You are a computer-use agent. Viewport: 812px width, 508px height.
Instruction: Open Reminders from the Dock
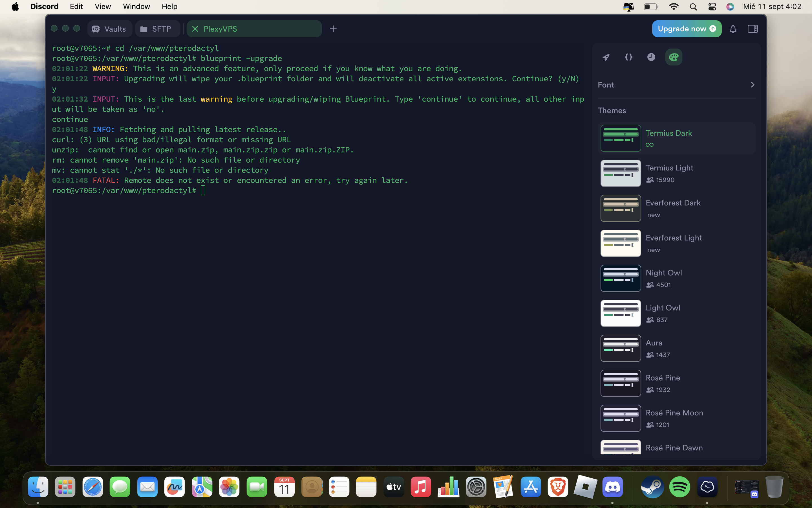click(x=339, y=487)
